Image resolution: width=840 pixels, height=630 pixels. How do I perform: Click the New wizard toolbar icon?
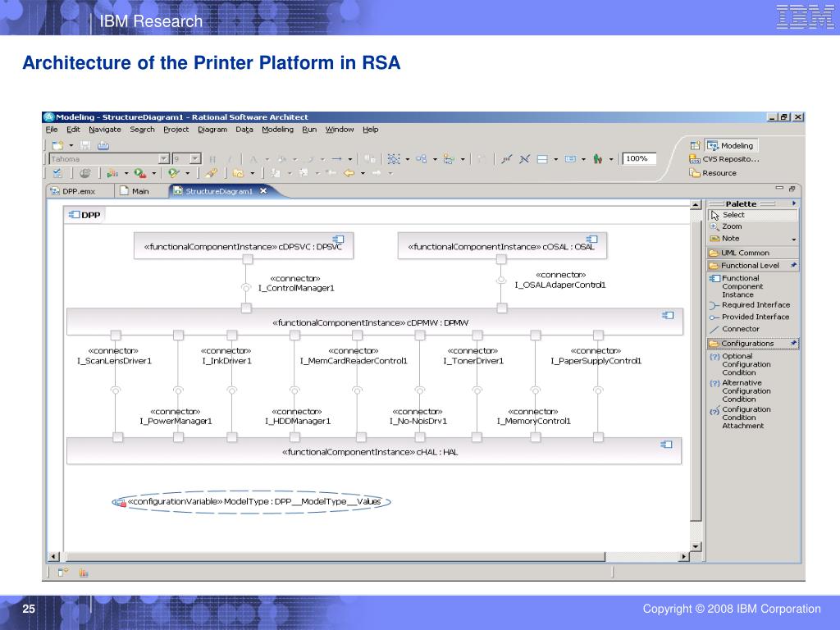[57, 145]
